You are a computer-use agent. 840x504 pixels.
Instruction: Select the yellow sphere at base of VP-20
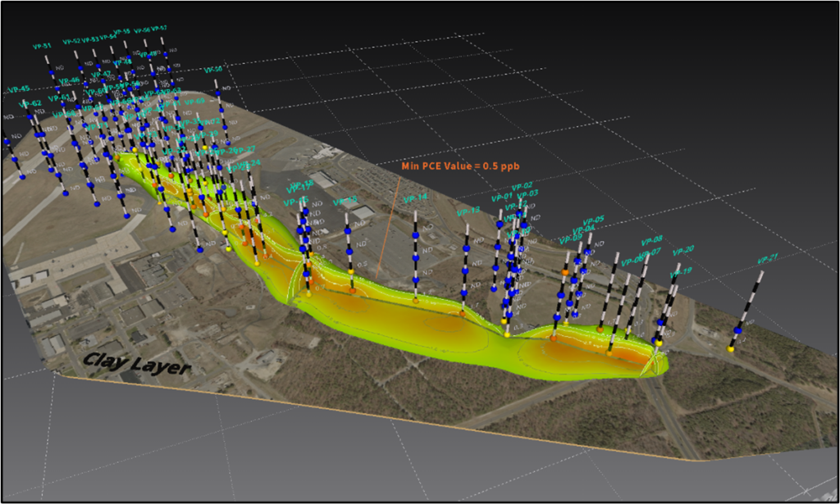[x=660, y=343]
